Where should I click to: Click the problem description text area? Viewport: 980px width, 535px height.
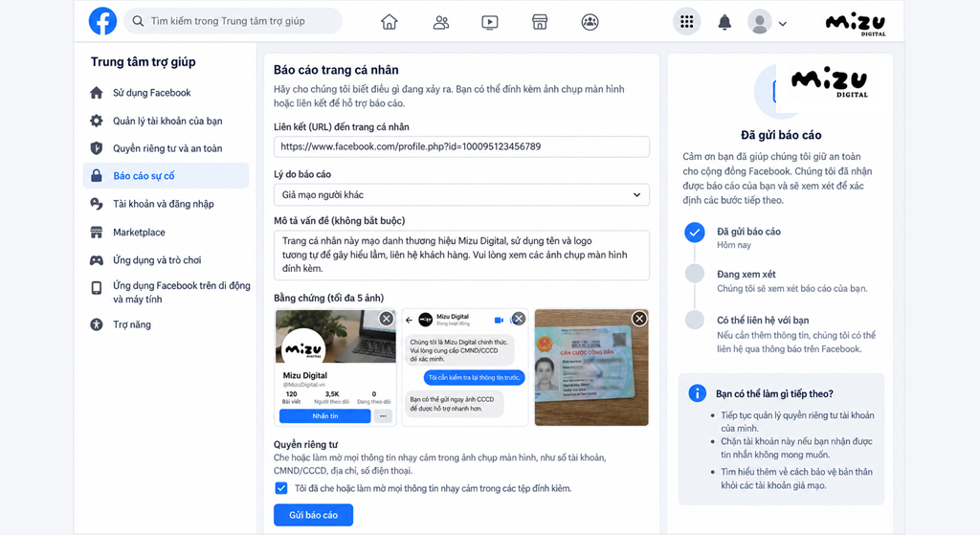pyautogui.click(x=461, y=255)
